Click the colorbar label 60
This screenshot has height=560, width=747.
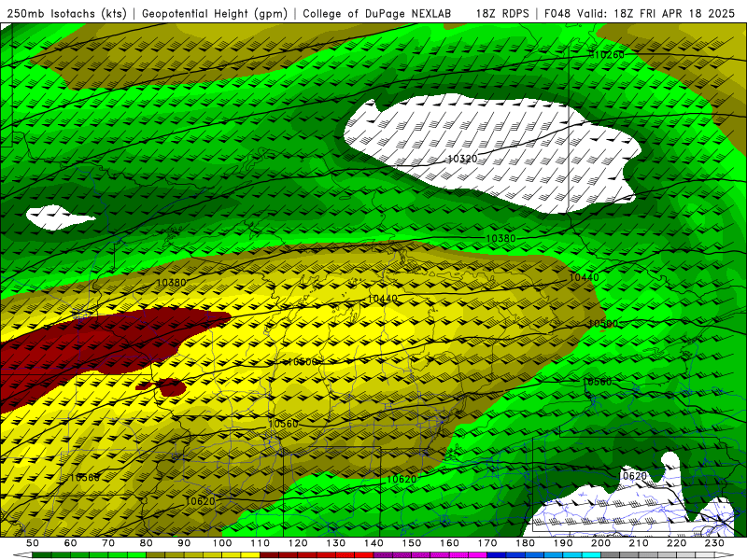point(70,543)
